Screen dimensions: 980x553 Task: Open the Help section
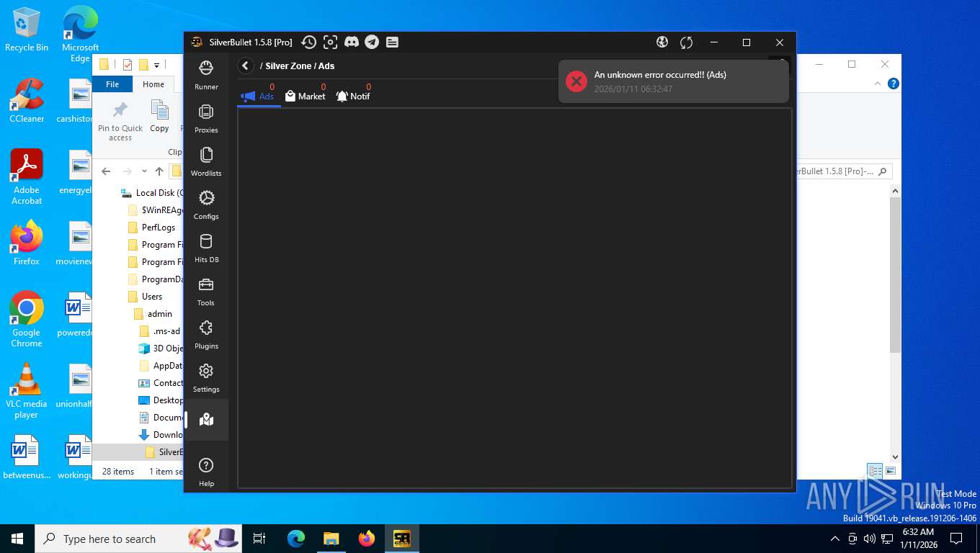206,472
